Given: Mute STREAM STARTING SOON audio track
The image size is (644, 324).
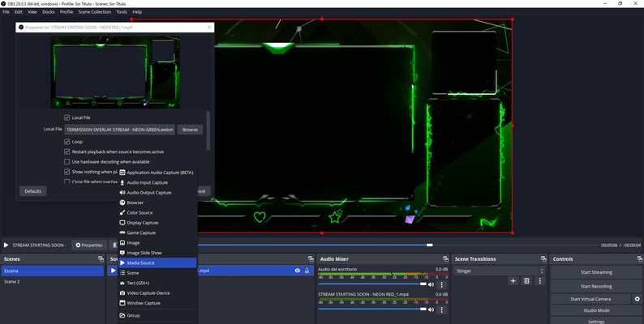Looking at the screenshot, I should click(431, 309).
